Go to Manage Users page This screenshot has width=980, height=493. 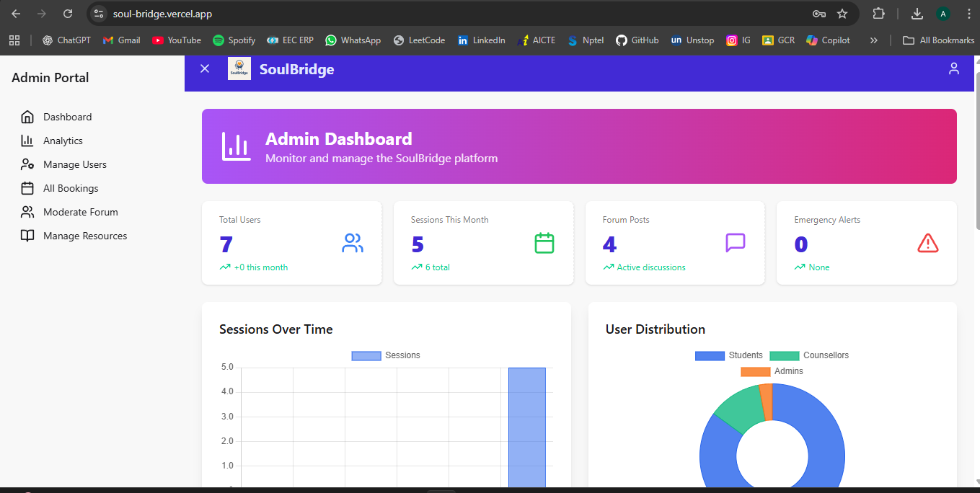(74, 164)
